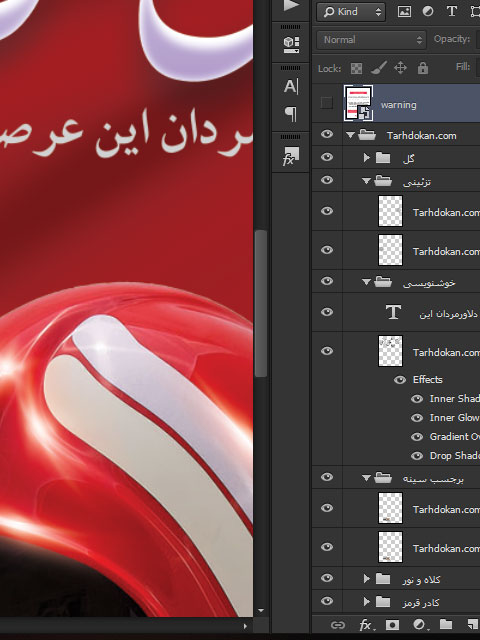This screenshot has width=480, height=640.
Task: Add a layer style via fx button
Action: pyautogui.click(x=366, y=625)
